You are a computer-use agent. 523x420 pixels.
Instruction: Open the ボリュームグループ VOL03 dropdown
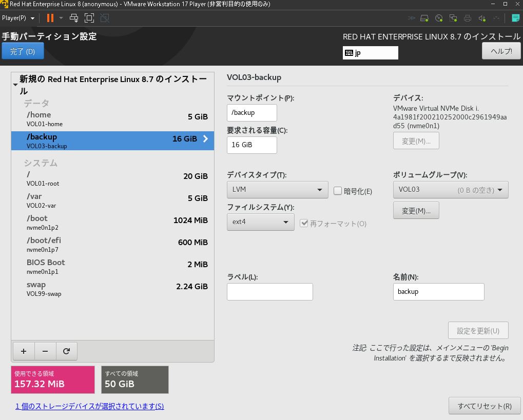coord(451,190)
